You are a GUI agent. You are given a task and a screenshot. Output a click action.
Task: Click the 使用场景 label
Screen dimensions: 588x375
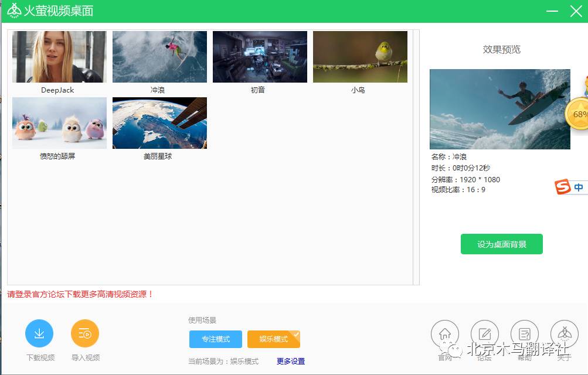click(202, 320)
